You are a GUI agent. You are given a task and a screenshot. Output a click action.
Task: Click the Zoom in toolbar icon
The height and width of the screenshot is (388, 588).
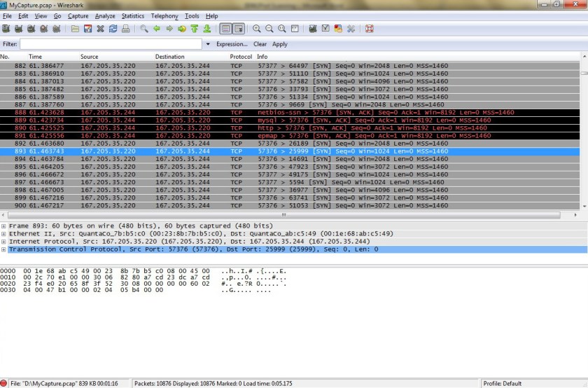tap(258, 29)
